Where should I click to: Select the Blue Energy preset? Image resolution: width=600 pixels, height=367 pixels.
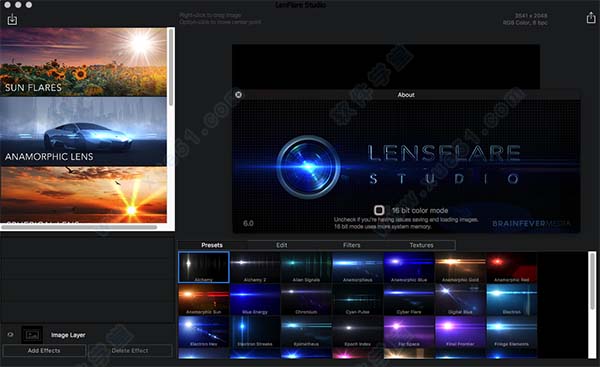(255, 299)
